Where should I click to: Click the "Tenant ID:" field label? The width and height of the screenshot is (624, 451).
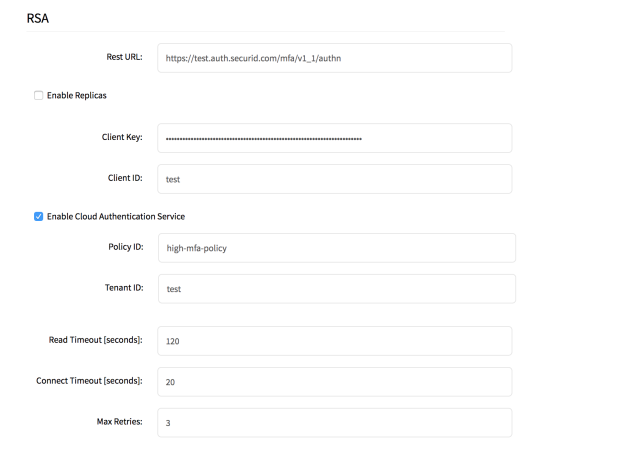tap(122, 288)
